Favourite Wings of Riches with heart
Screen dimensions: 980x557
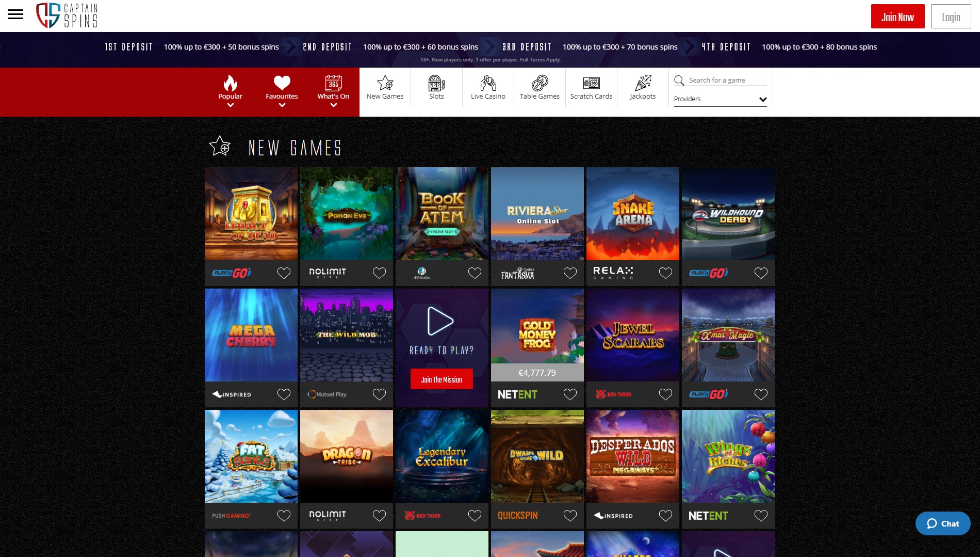(761, 516)
